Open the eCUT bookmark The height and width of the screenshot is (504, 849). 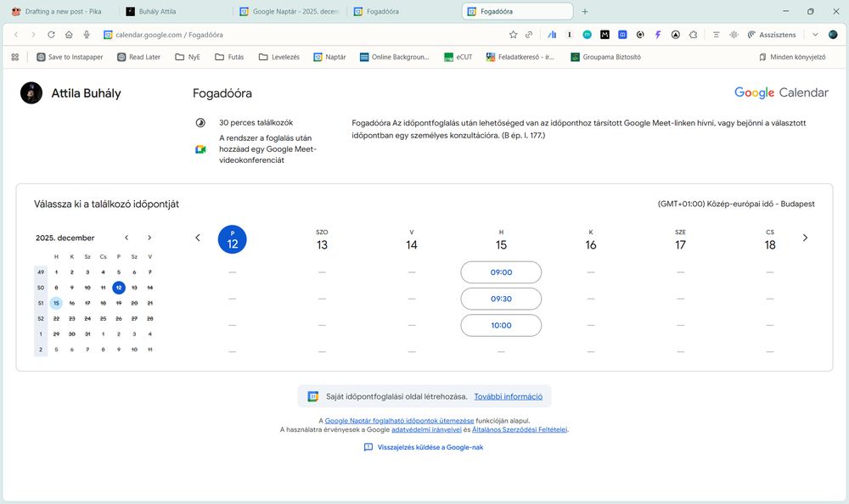pyautogui.click(x=458, y=57)
